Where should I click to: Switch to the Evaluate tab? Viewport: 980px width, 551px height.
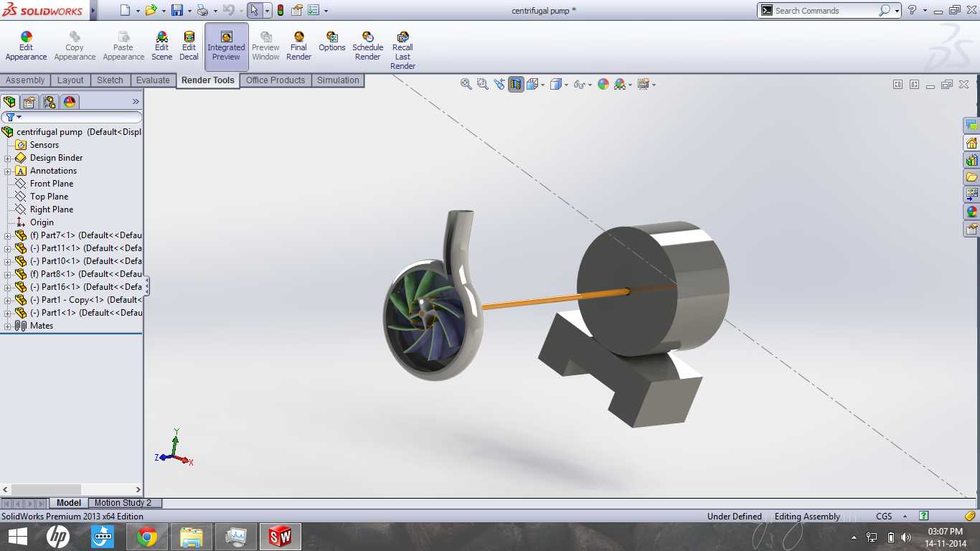[153, 80]
